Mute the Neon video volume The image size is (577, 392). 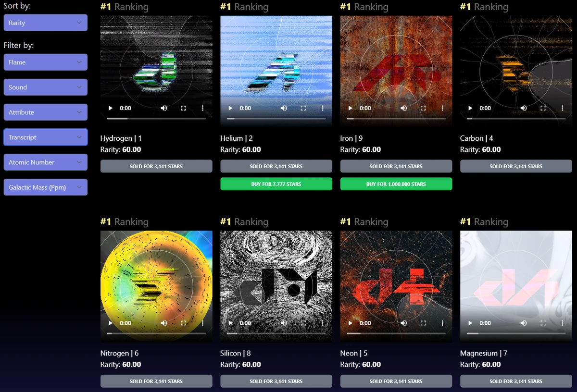[x=403, y=323]
